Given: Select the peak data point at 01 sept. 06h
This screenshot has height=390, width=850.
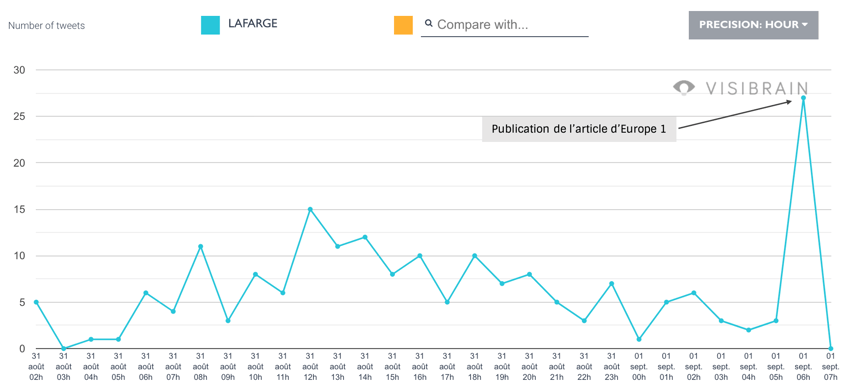Looking at the screenshot, I should click(x=803, y=98).
